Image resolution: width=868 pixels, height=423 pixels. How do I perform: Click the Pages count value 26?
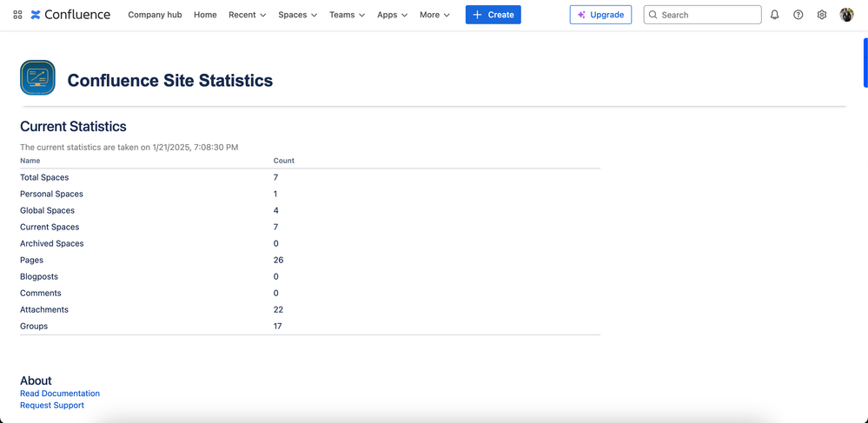[278, 260]
